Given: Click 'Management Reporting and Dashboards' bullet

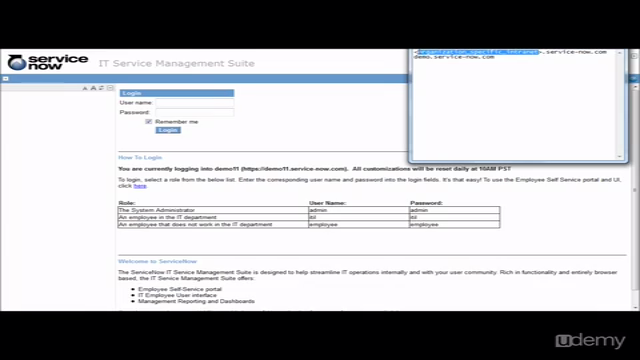Looking at the screenshot, I should click(x=196, y=301).
